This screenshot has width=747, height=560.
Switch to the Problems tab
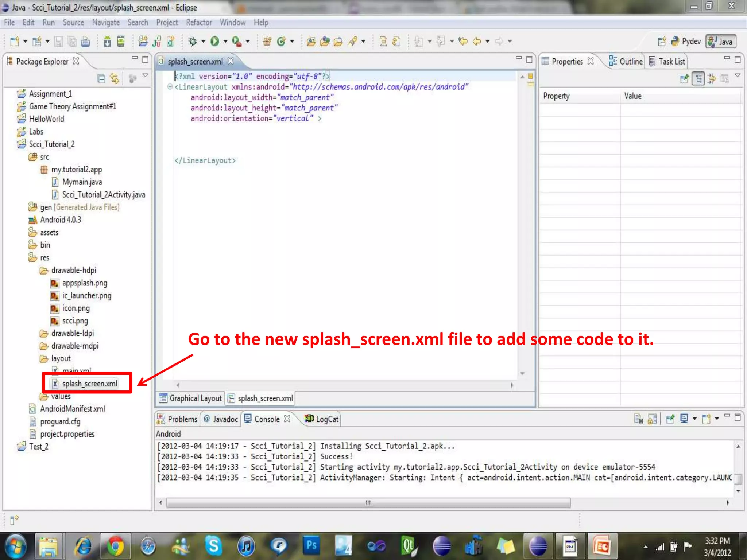[x=177, y=419]
